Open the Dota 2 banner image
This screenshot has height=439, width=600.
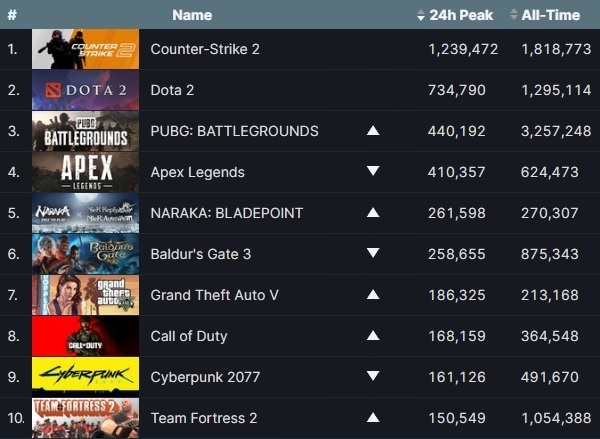[85, 90]
